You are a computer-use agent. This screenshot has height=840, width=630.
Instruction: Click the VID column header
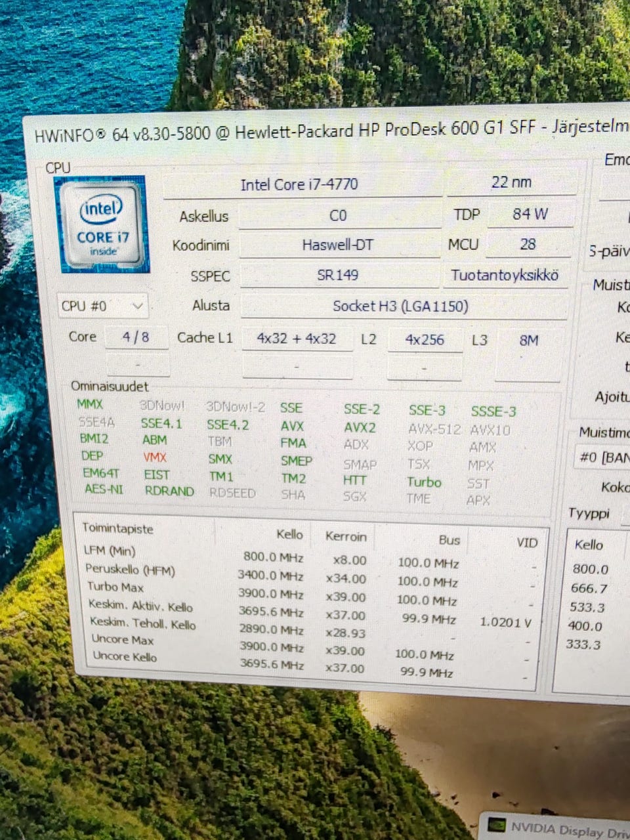click(527, 543)
